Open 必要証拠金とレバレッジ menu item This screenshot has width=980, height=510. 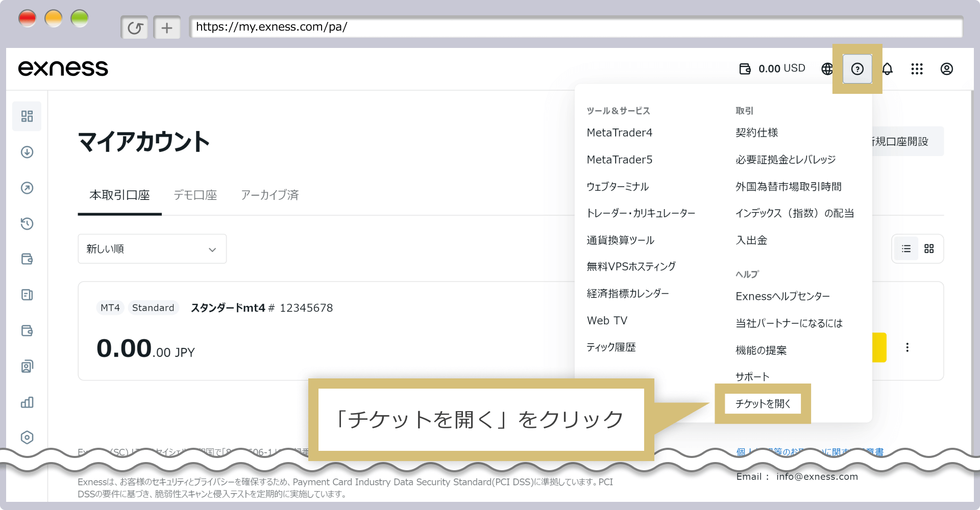point(786,160)
